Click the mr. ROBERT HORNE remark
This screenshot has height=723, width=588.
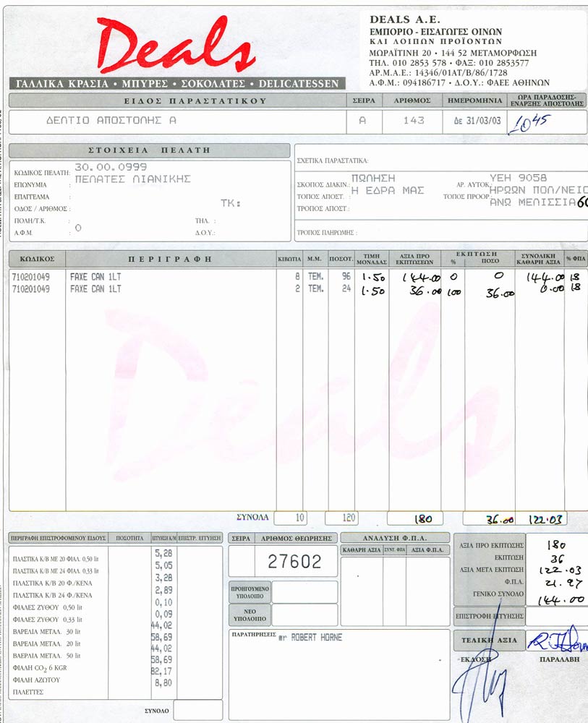click(x=310, y=638)
